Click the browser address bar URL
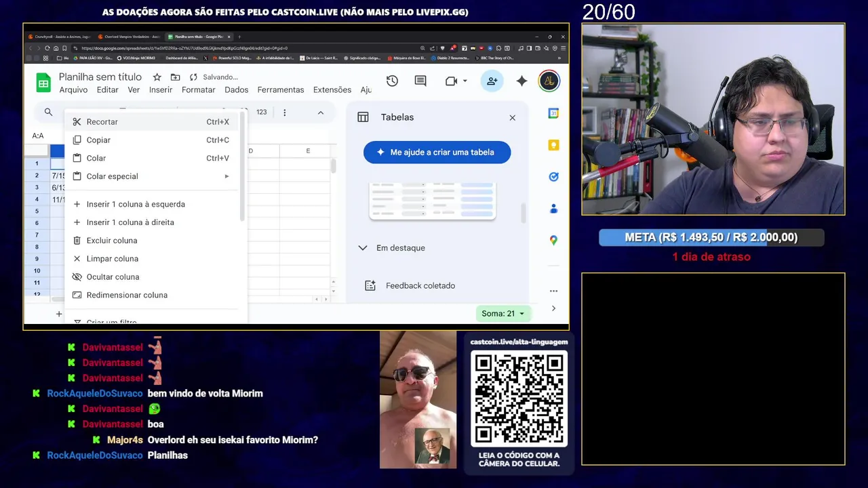This screenshot has height=488, width=868. point(184,48)
